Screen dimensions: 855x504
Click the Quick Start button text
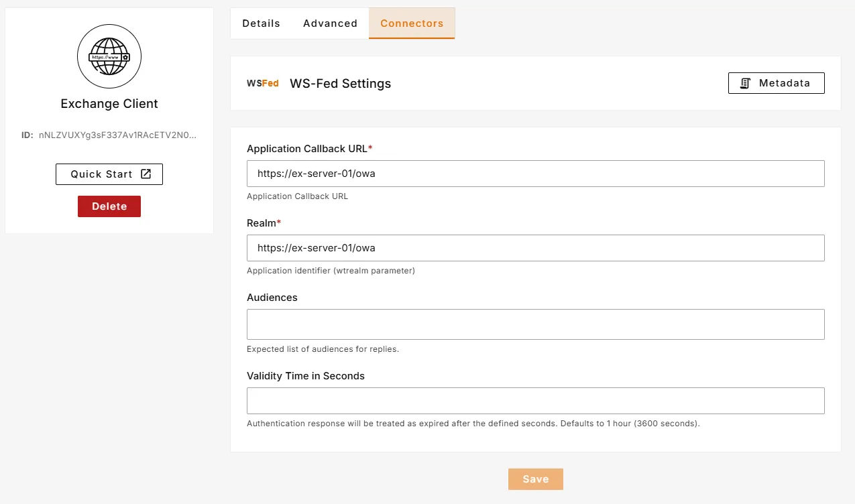pos(102,174)
